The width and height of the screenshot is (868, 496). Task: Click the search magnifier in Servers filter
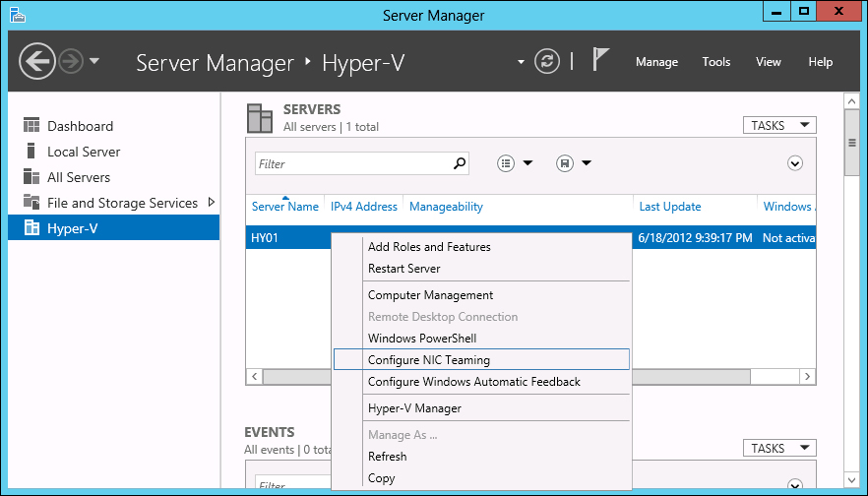(460, 163)
